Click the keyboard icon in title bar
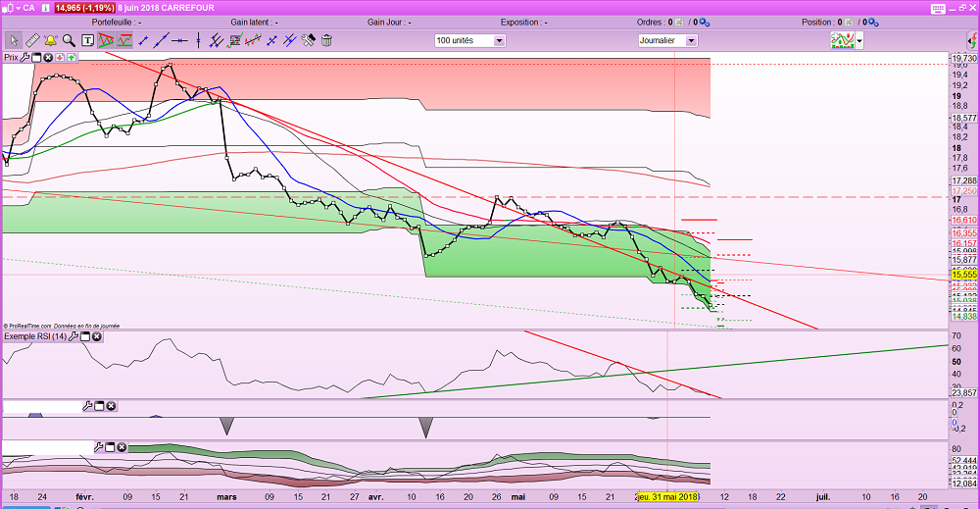The image size is (980, 509). pos(938,8)
